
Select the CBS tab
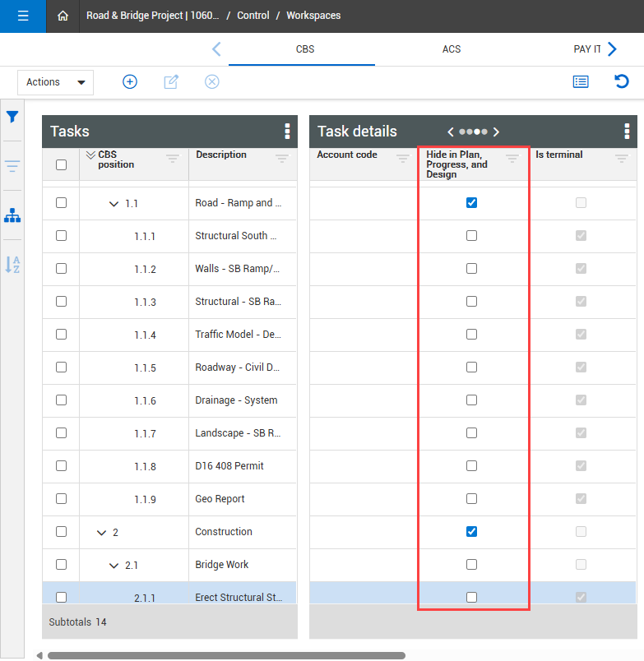pyautogui.click(x=305, y=49)
